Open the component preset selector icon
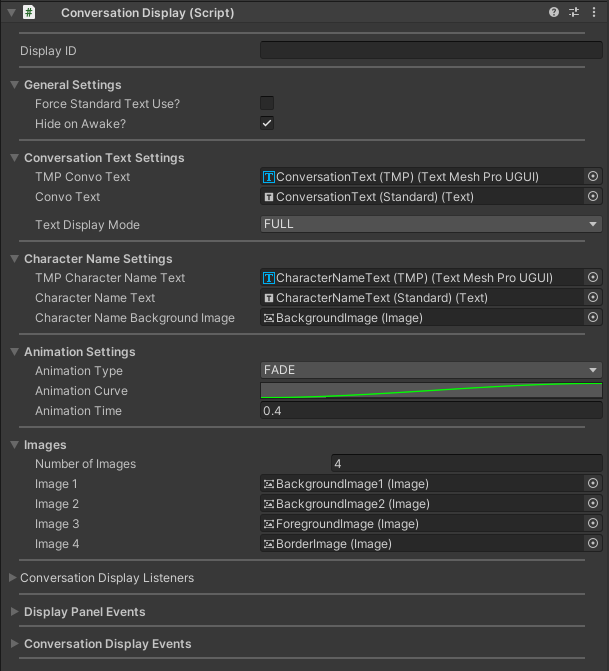Image resolution: width=609 pixels, height=671 pixels. (574, 13)
